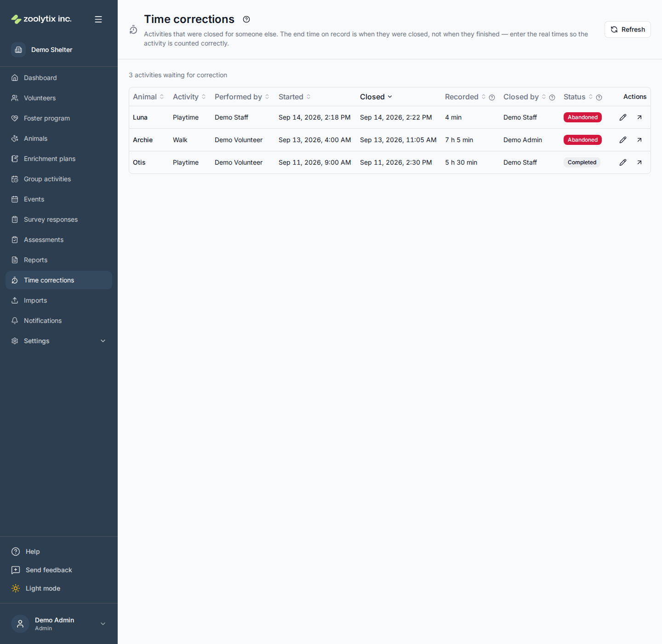Screen dimensions: 662x644
Task: Edit times for Archie's Walk activity
Action: (x=623, y=140)
